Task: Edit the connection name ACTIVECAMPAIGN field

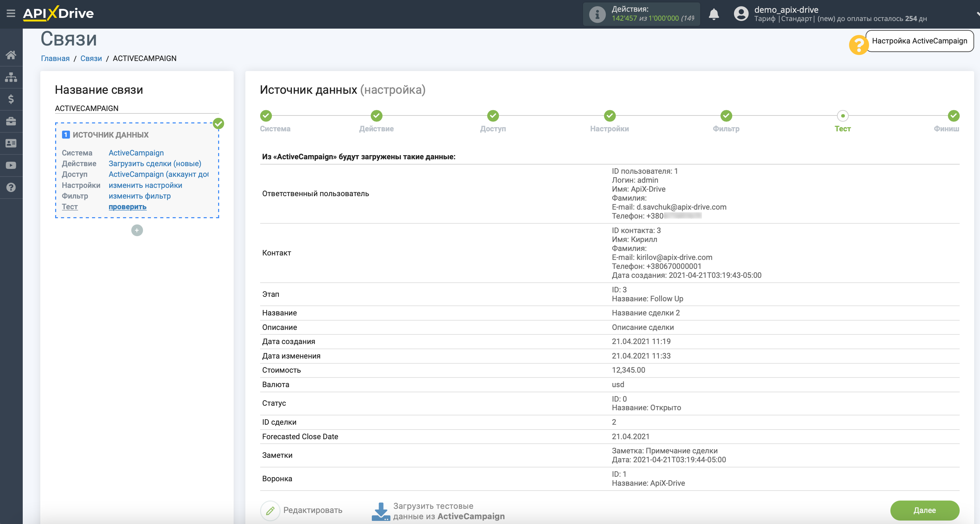Action: [x=137, y=108]
